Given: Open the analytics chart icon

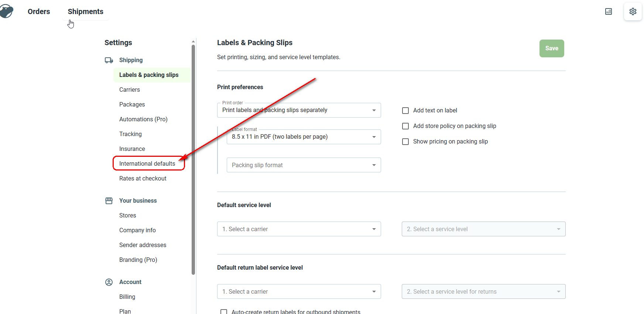Looking at the screenshot, I should pos(609,11).
